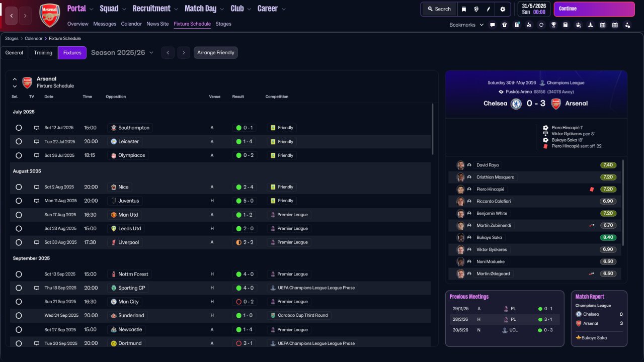This screenshot has height=362, width=644.
Task: Select the Leicester fixture radio button
Action: click(x=19, y=142)
